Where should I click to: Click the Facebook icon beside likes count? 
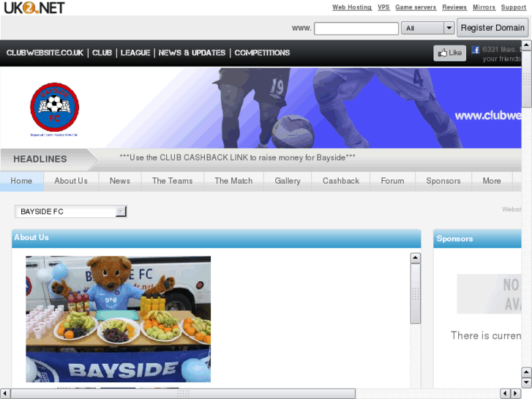[x=476, y=50]
